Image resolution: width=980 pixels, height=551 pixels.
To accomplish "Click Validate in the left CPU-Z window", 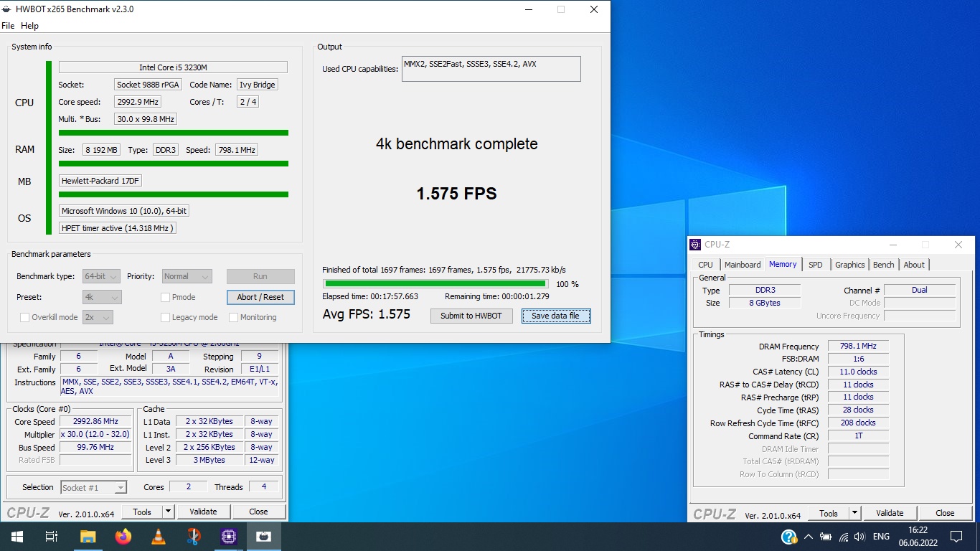I will pyautogui.click(x=203, y=512).
